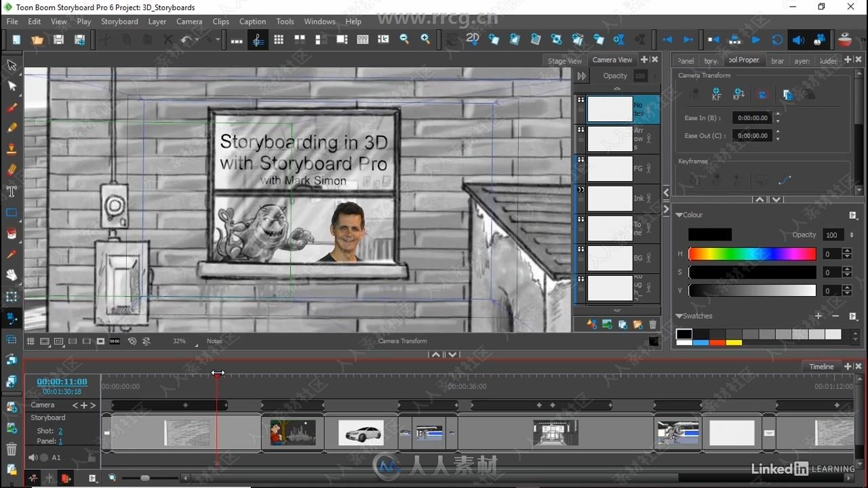Select the Hand pan tool
The height and width of the screenshot is (488, 868).
click(x=12, y=275)
